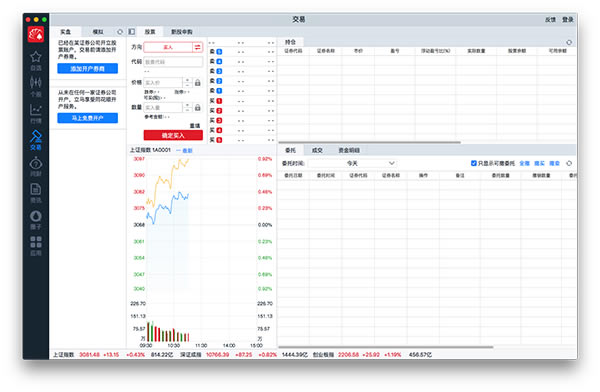Open the 方向 buy direction selector
Image resolution: width=600 pixels, height=392 pixels.
coord(168,47)
